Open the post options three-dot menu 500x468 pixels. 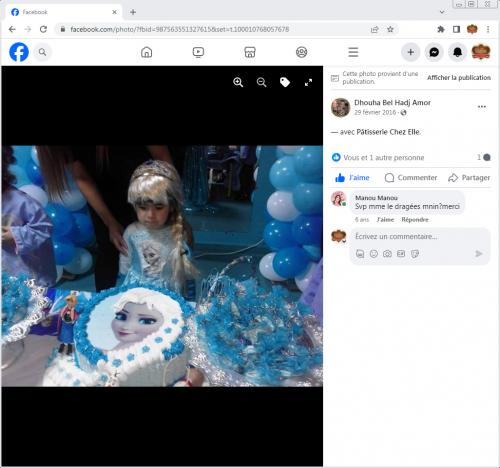482,107
